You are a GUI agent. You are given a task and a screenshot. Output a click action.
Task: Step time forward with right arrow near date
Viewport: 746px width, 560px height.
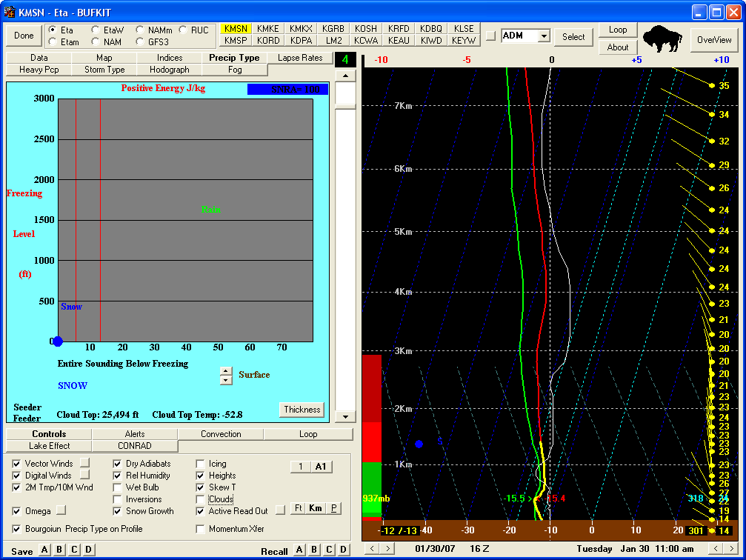click(x=387, y=549)
